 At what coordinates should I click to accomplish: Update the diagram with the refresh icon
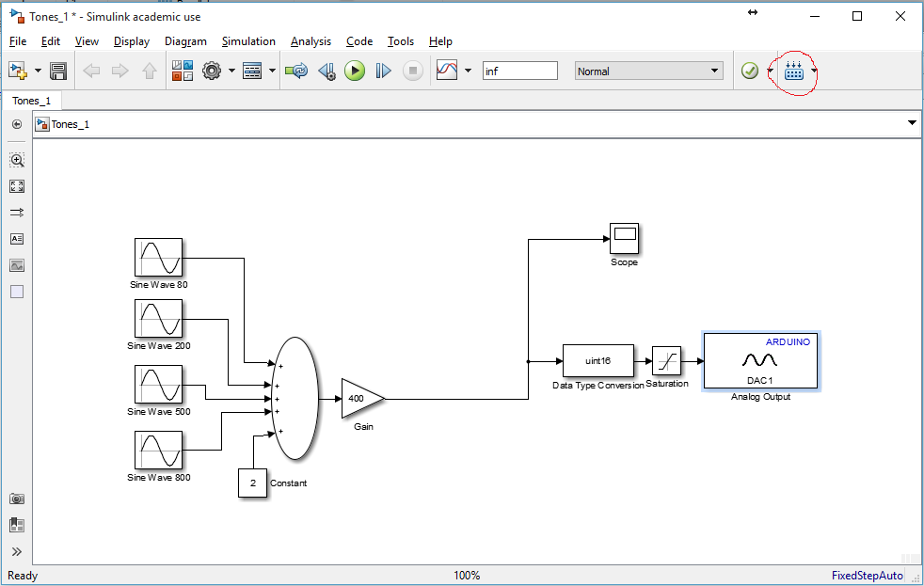296,70
